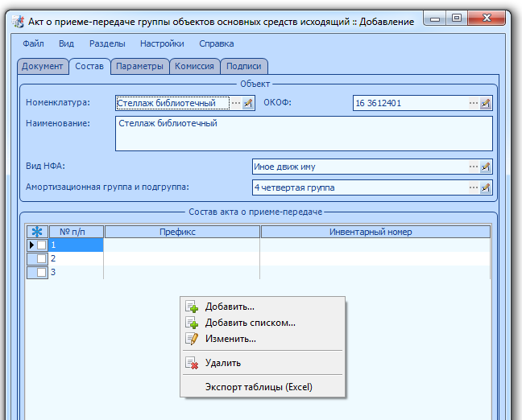The width and height of the screenshot is (522, 420).
Task: Click the asterisk select-all icon in table header
Action: pos(37,232)
